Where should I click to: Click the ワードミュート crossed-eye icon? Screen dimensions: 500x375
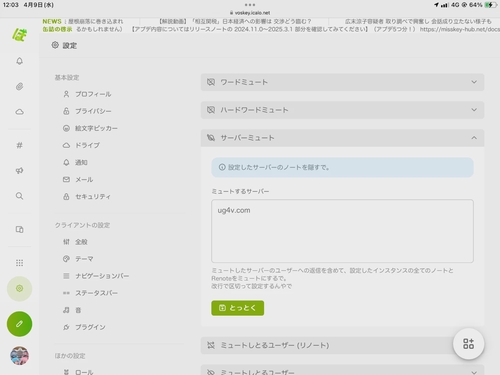(211, 82)
